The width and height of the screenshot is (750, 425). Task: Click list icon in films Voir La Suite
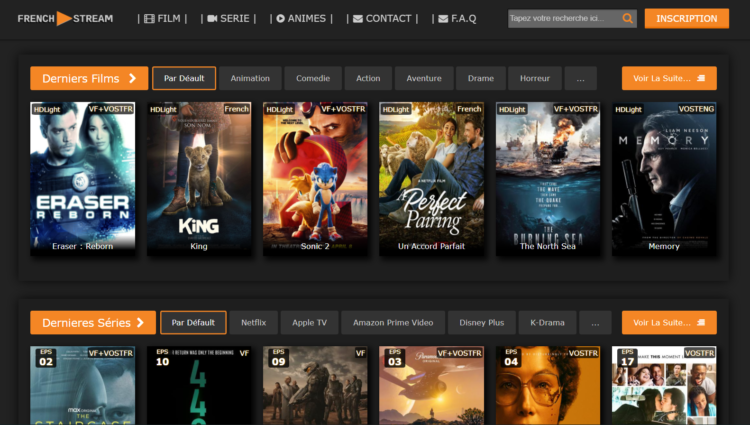701,78
